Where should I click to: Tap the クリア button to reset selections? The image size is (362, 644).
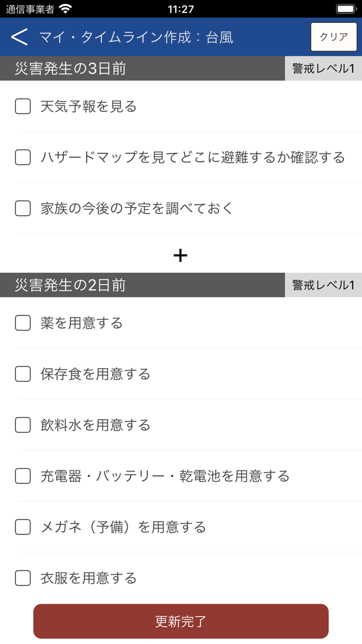coord(334,37)
